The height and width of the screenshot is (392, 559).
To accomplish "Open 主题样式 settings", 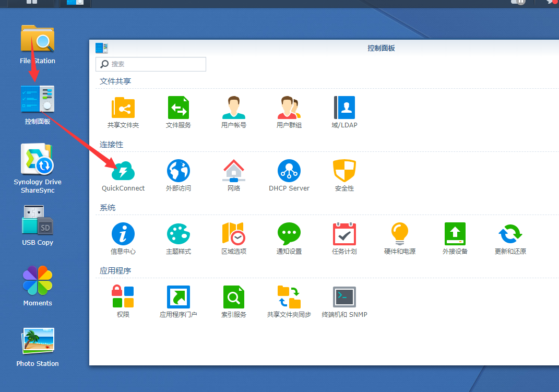I will (179, 239).
